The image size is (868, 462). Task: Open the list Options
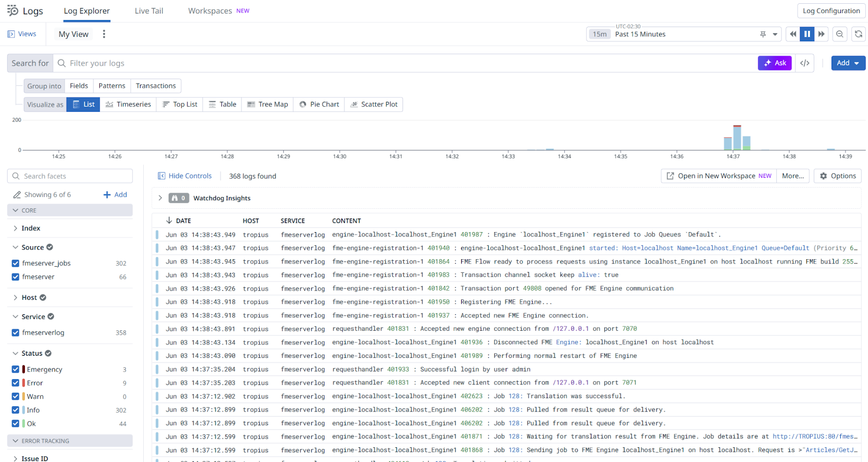click(838, 176)
